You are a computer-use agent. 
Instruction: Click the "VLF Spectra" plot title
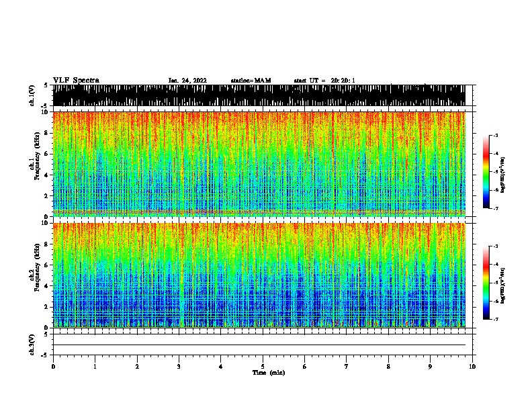76,81
